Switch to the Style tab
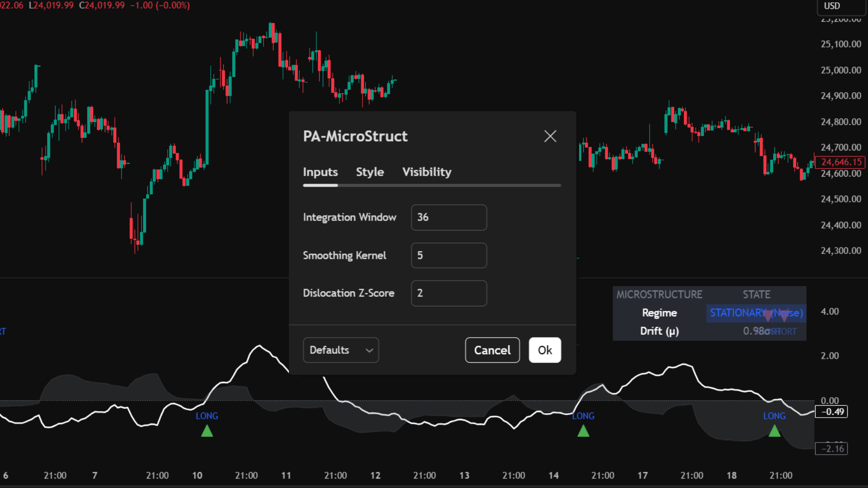This screenshot has height=488, width=868. click(x=369, y=172)
